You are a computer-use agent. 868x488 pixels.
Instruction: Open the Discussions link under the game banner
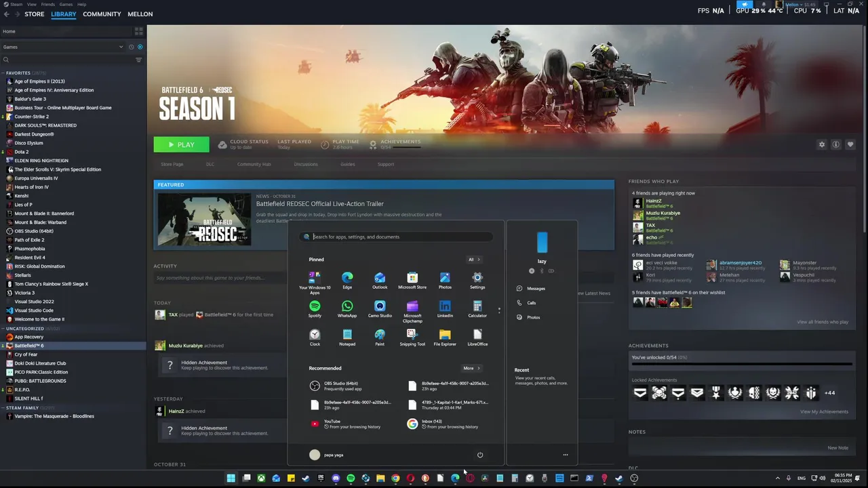pos(306,164)
